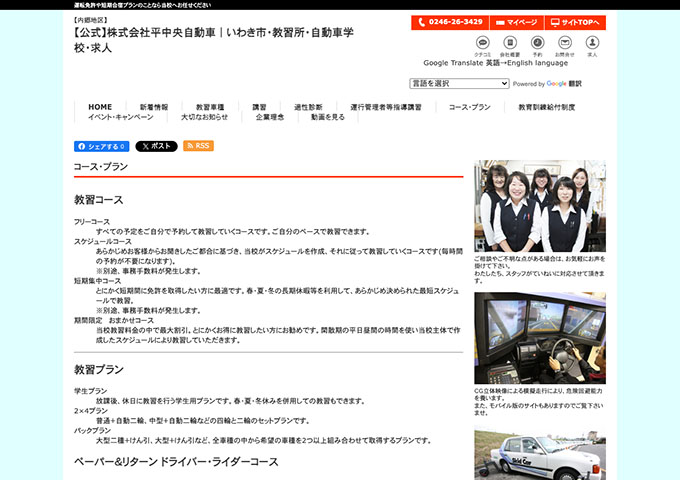Open the イベント・キャンペーン menu link

120,117
